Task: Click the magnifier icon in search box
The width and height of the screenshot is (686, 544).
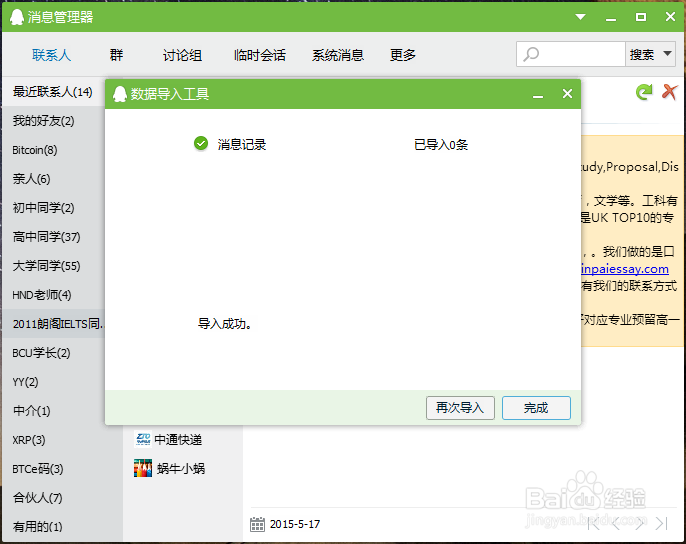Action: click(531, 54)
